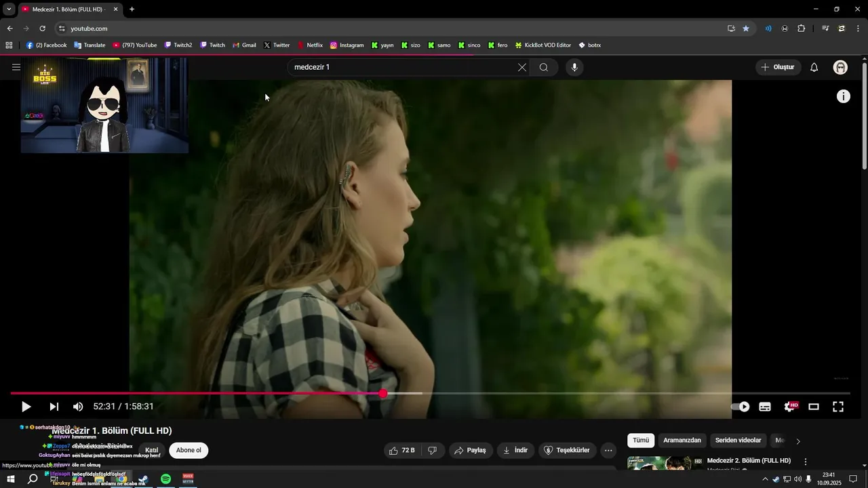868x488 pixels.
Task: Open a new Chrome tab
Action: pos(132,9)
